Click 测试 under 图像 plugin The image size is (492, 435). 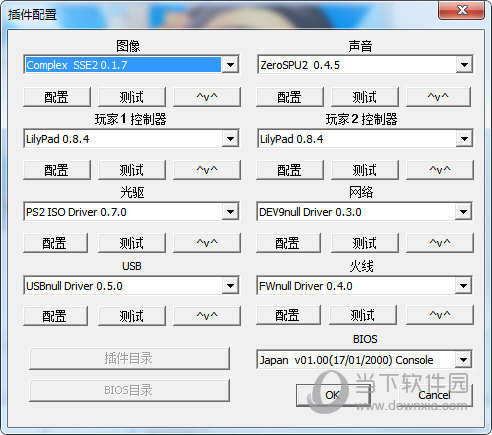point(132,97)
